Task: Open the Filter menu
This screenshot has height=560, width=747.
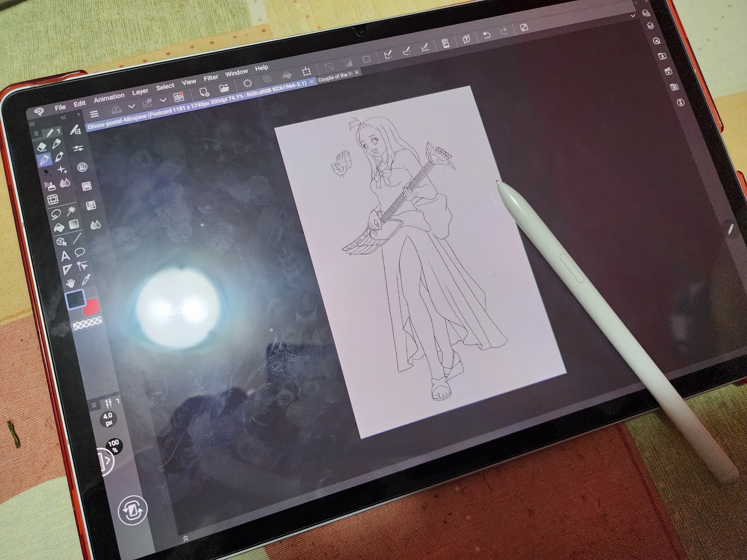Action: pyautogui.click(x=211, y=78)
